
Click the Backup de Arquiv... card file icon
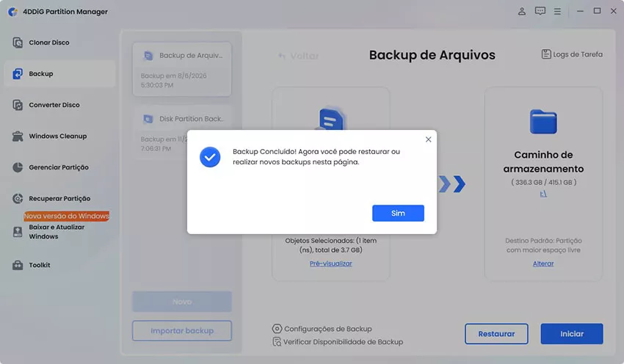coord(148,56)
